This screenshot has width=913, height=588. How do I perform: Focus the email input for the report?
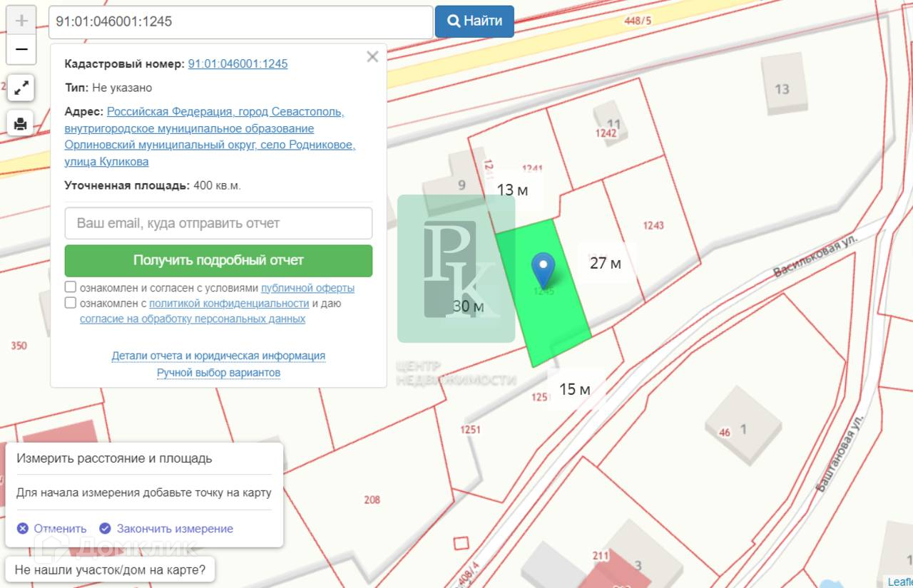[218, 223]
